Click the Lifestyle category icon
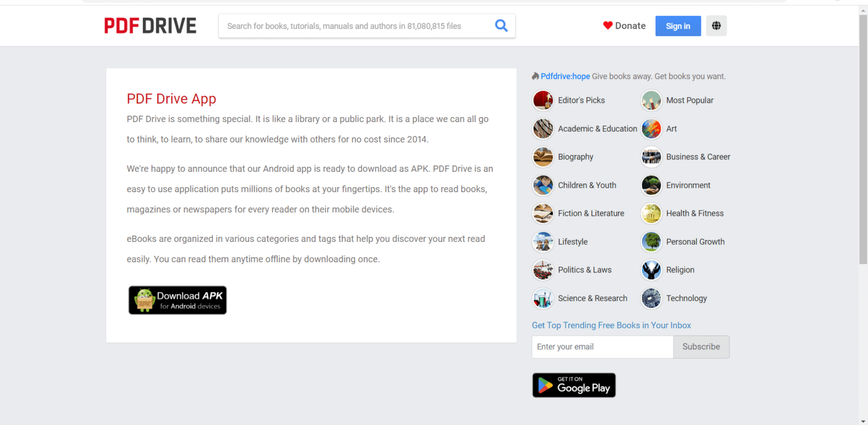The width and height of the screenshot is (868, 425). click(543, 242)
